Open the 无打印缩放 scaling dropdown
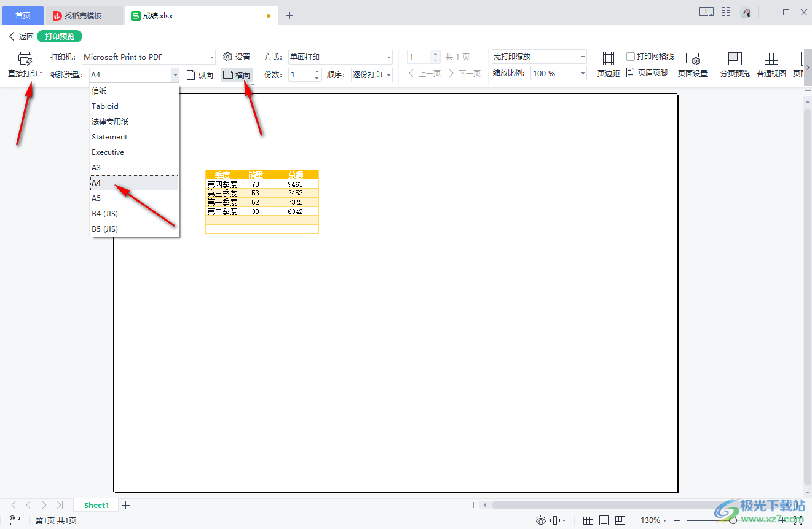The image size is (812, 529). (x=539, y=57)
